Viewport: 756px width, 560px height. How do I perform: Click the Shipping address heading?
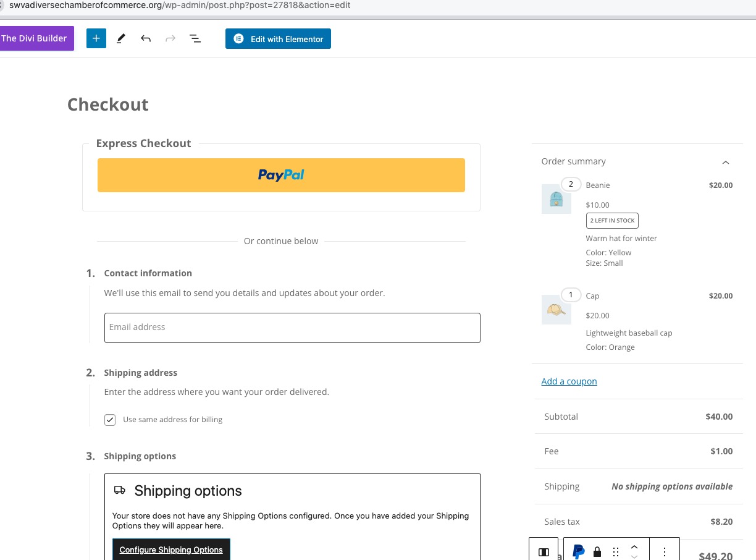140,373
